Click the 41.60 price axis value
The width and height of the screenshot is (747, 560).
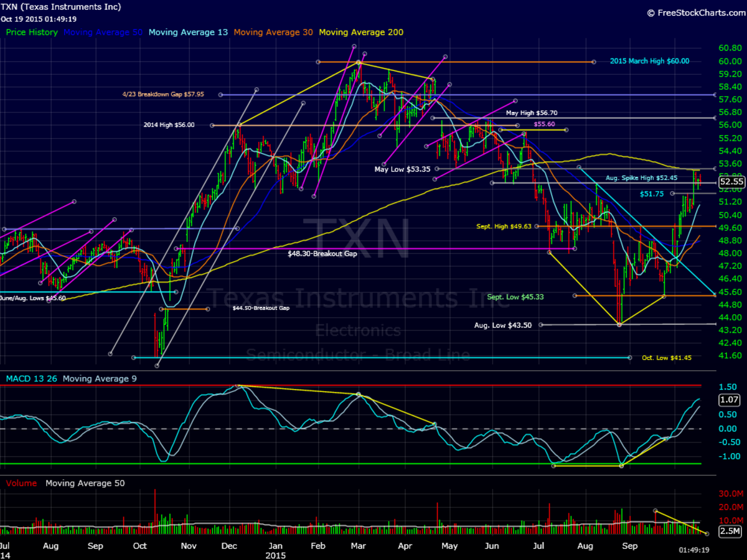[729, 356]
